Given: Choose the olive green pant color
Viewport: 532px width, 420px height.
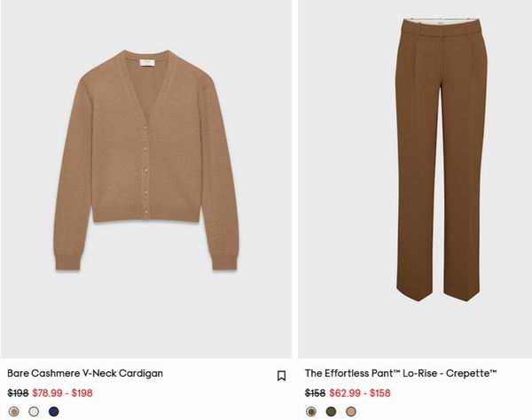Looking at the screenshot, I should pyautogui.click(x=331, y=411).
